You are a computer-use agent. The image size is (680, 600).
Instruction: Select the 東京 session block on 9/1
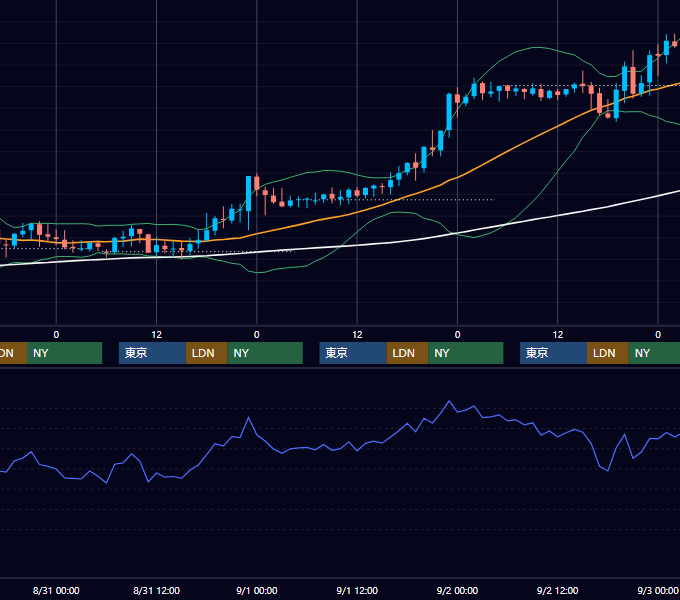[x=353, y=353]
